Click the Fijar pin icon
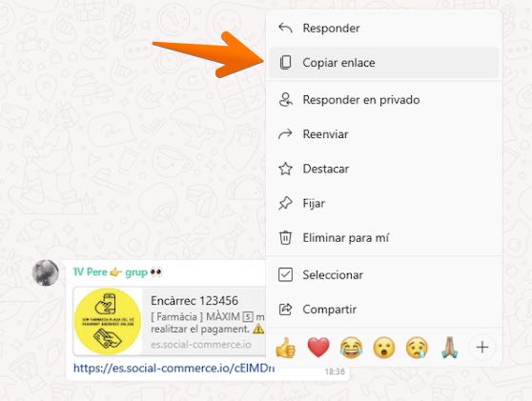 pyautogui.click(x=285, y=204)
